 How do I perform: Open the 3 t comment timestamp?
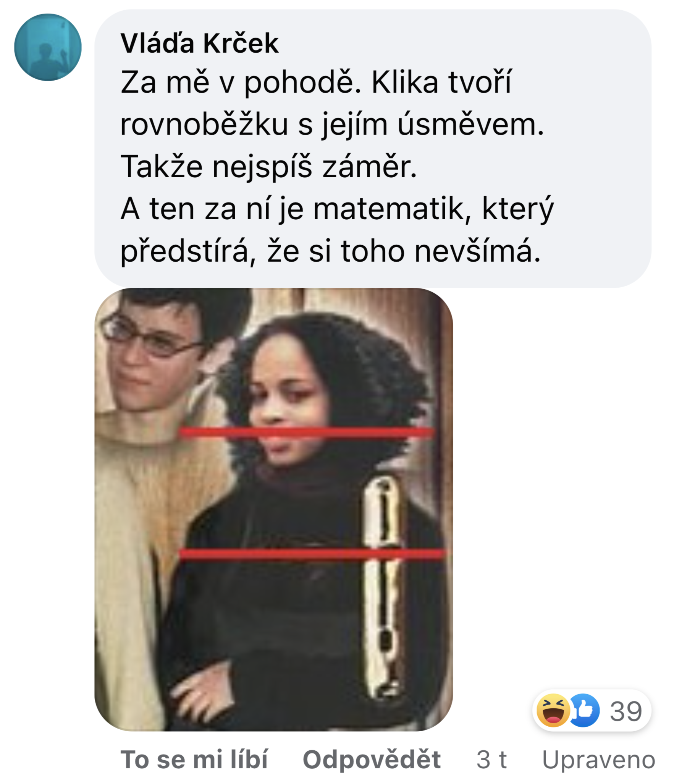pyautogui.click(x=491, y=760)
